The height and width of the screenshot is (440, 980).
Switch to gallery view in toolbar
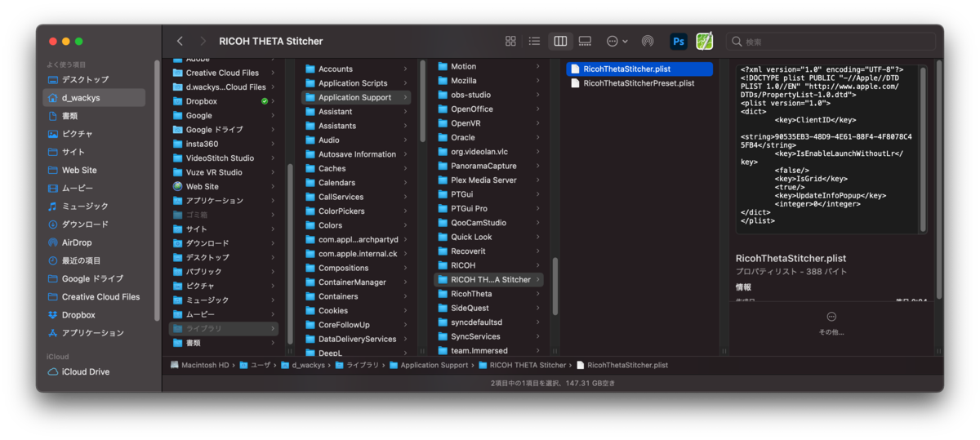(585, 41)
